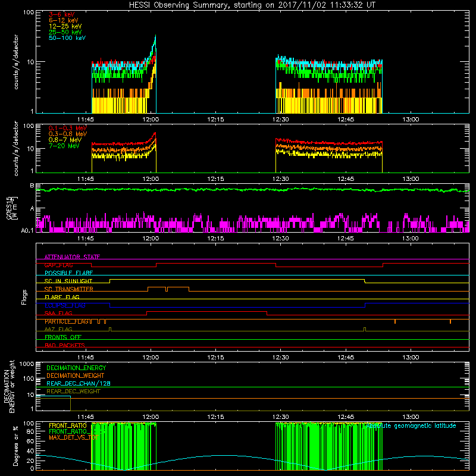Click the REAR_DEC_CHAN/128 legend label
This screenshot has width=476, height=476.
[x=79, y=383]
